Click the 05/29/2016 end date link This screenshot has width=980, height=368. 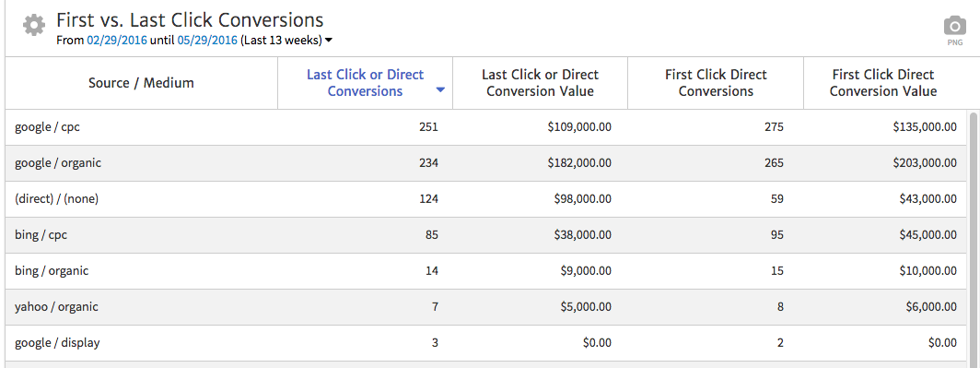pos(207,40)
